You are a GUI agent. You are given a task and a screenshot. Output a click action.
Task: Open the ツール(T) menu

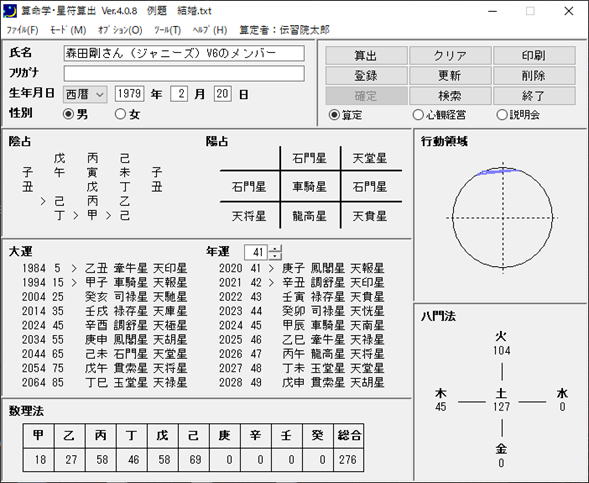coord(167,30)
